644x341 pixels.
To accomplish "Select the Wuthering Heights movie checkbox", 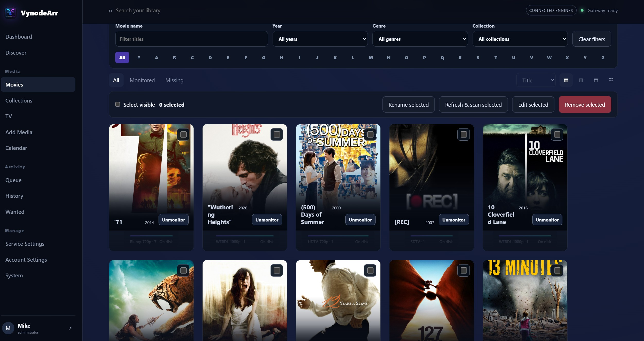I will click(277, 134).
